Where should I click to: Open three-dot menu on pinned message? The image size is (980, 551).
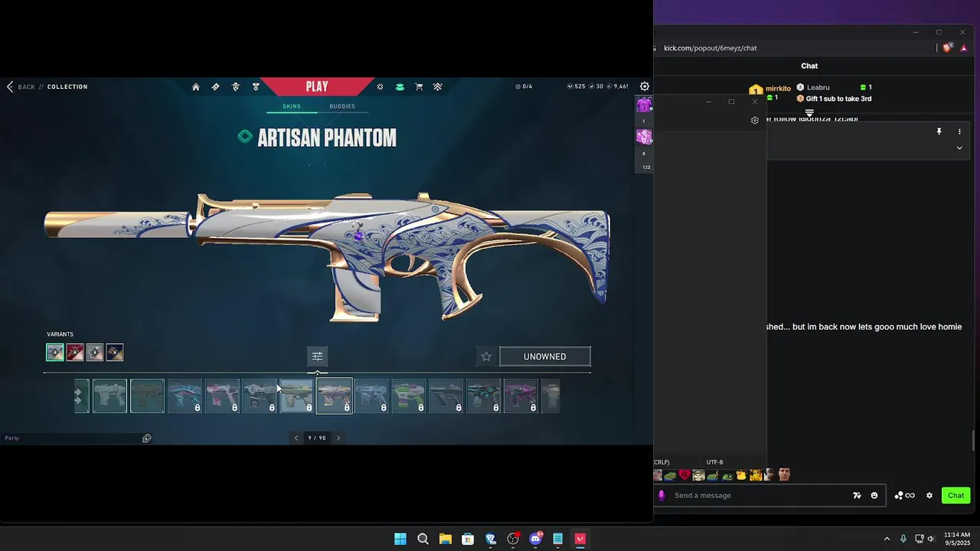pyautogui.click(x=959, y=132)
